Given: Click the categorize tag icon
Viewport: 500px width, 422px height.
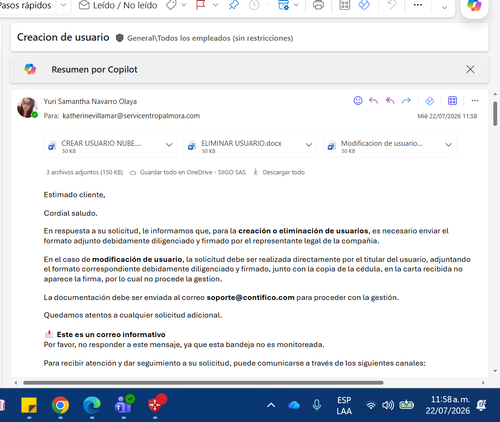Looking at the screenshot, I should point(171,5).
